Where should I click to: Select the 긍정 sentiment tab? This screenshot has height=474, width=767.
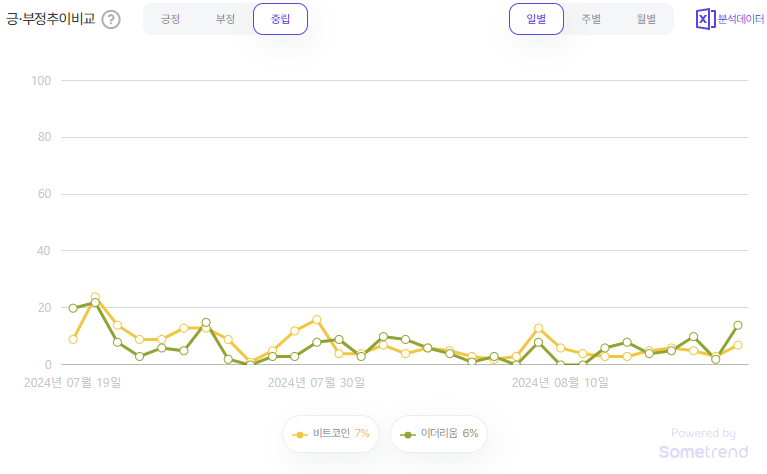(170, 19)
